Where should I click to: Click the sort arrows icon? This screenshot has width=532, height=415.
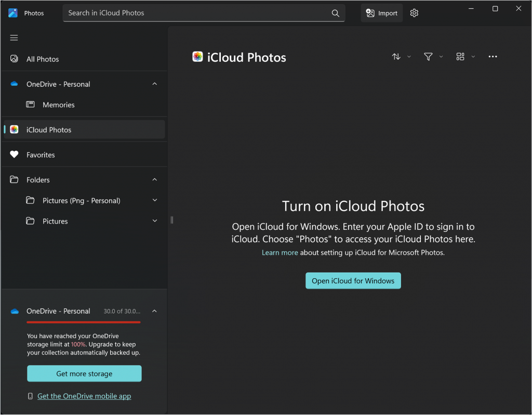396,57
